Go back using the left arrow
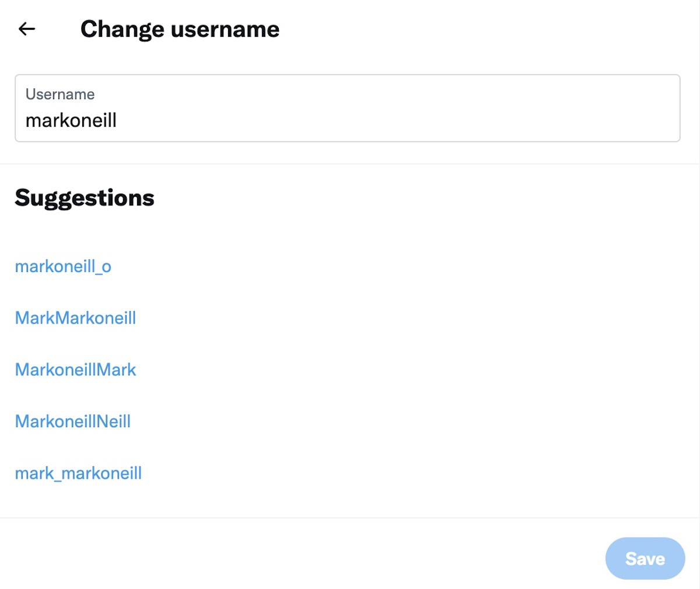This screenshot has height=589, width=700. click(27, 29)
